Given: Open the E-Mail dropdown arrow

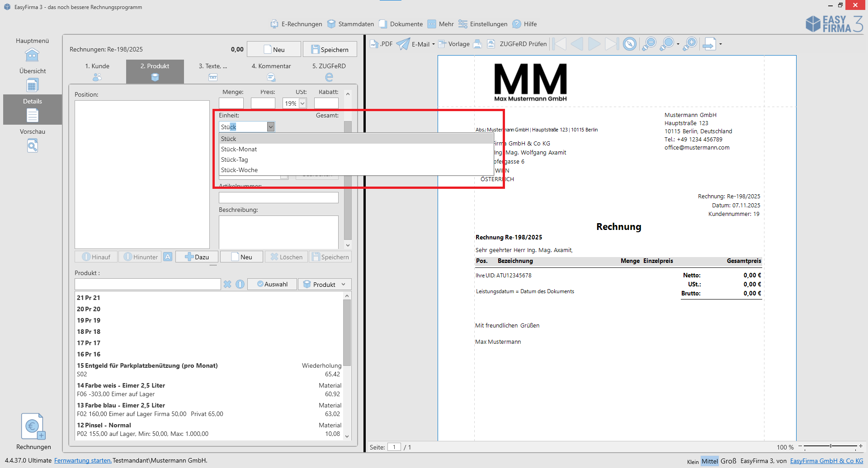Looking at the screenshot, I should click(x=434, y=44).
